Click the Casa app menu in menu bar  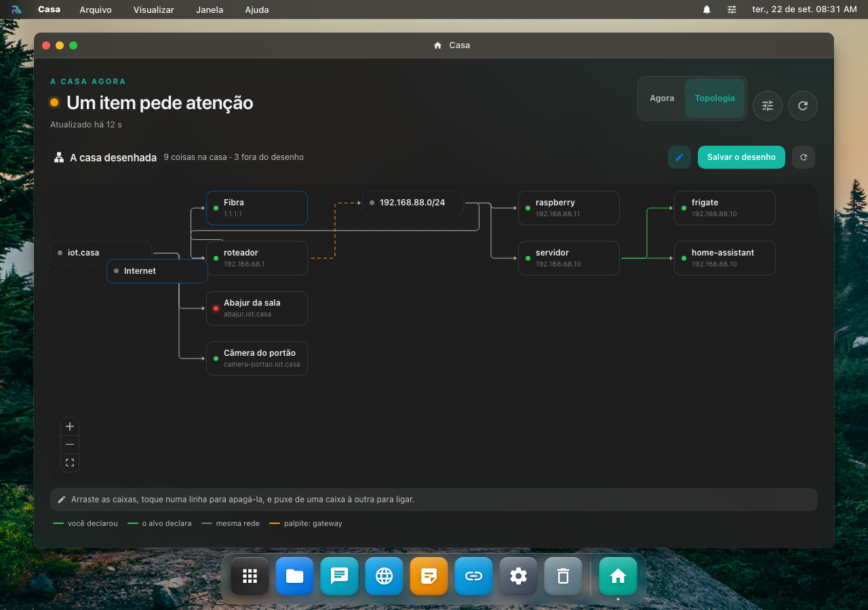pyautogui.click(x=49, y=9)
